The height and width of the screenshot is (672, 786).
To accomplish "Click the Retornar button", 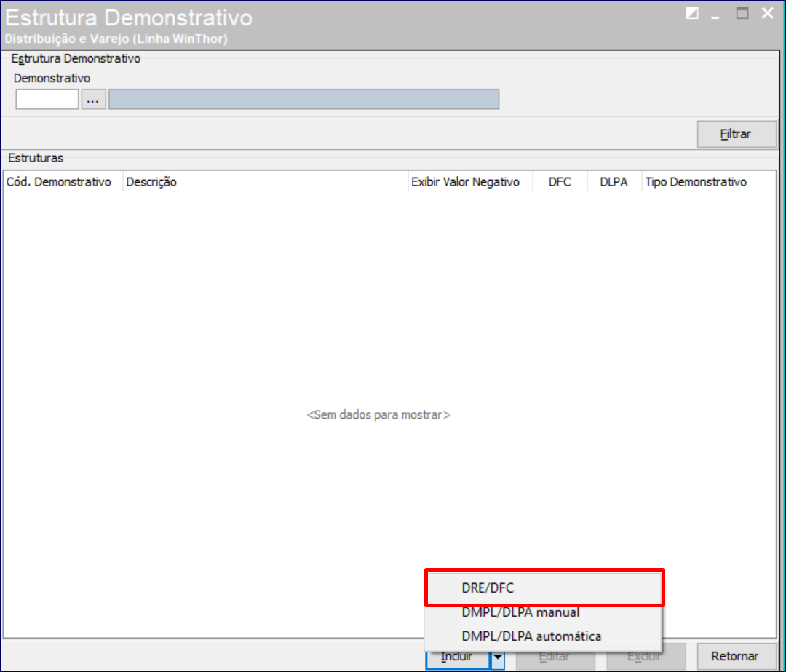I will (x=736, y=657).
